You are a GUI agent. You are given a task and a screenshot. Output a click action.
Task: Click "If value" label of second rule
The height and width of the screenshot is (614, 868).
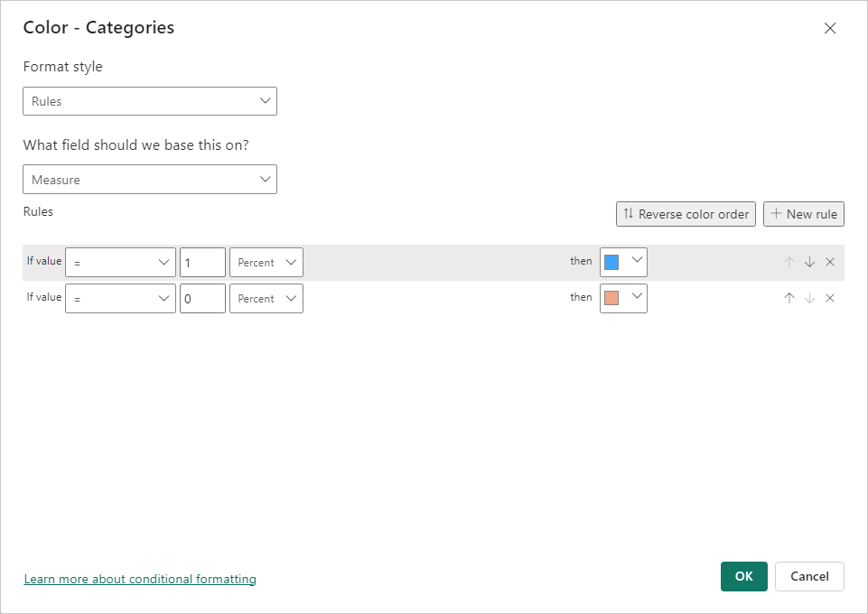tap(44, 297)
